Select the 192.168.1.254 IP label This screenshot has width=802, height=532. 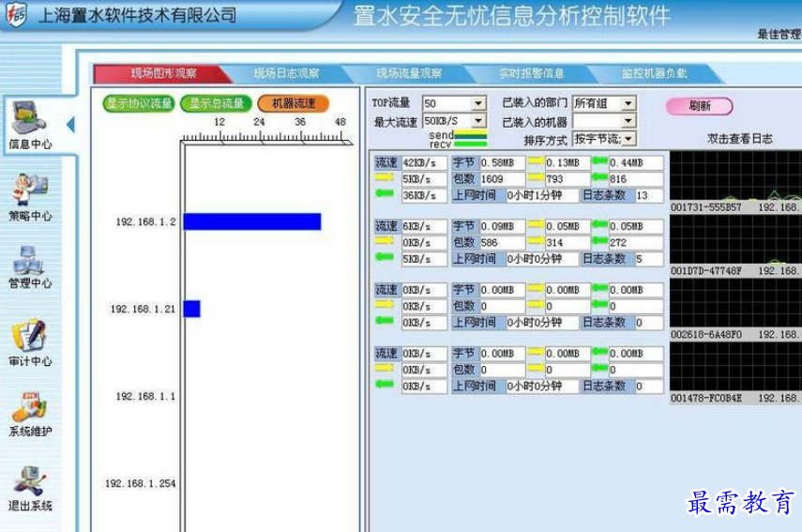coord(141,483)
